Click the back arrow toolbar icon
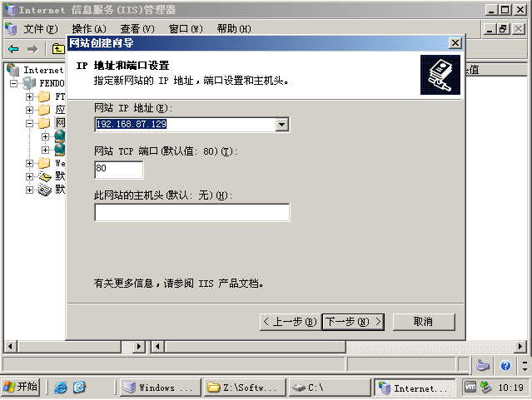 [x=13, y=50]
